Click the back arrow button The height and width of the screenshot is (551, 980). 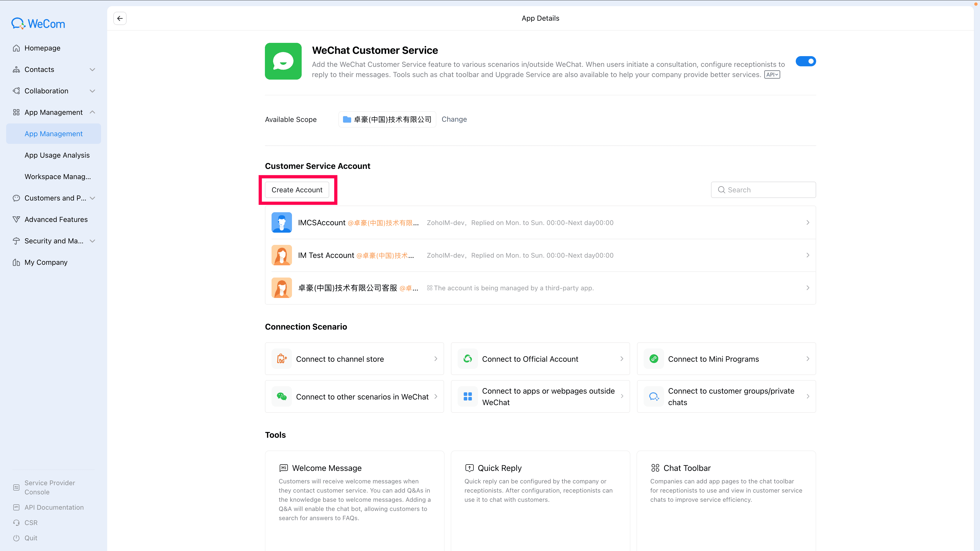point(120,18)
